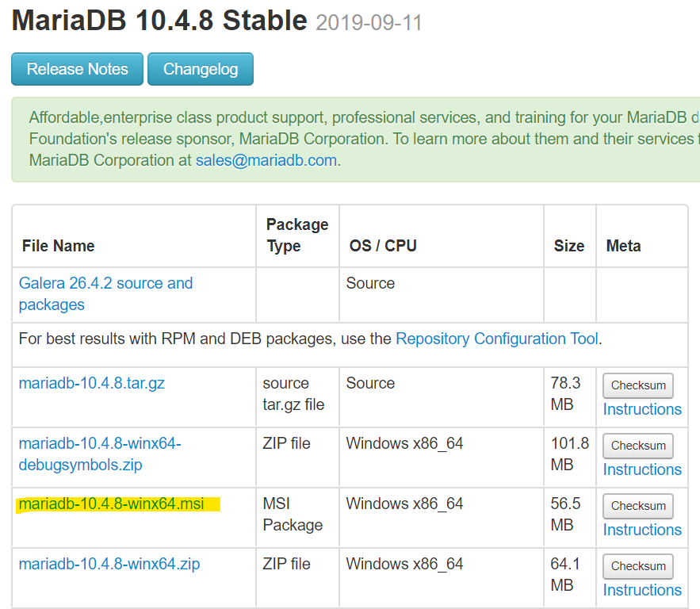This screenshot has height=609, width=700.
Task: Download mariadb-10.4.8-winx64.msi installer
Action: pos(111,504)
